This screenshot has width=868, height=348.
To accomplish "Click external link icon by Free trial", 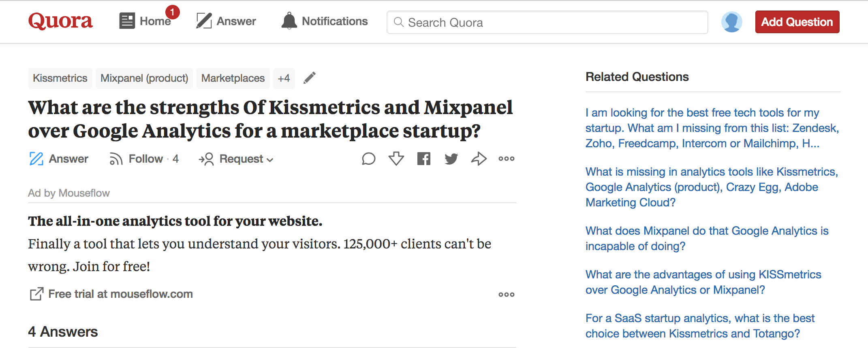I will pyautogui.click(x=36, y=294).
